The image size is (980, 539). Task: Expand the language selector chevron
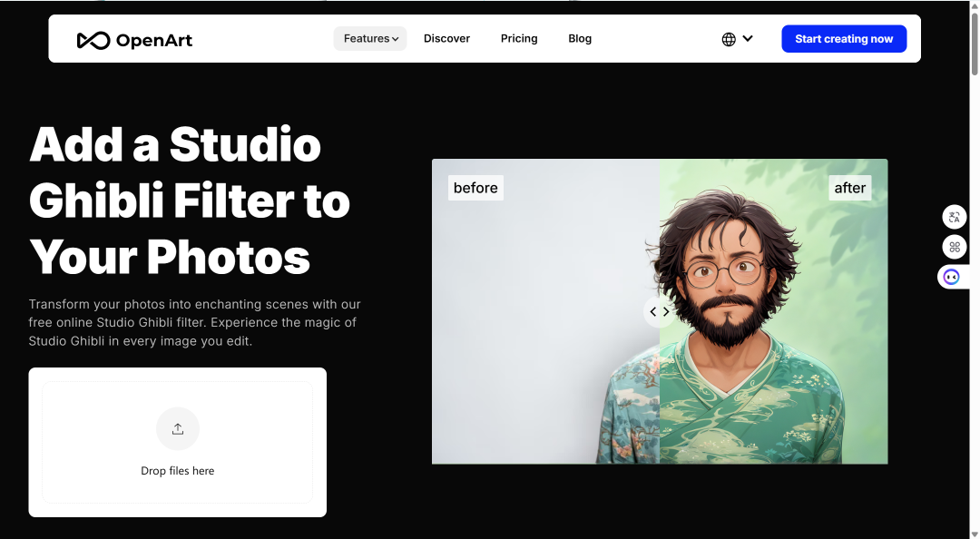coord(748,39)
